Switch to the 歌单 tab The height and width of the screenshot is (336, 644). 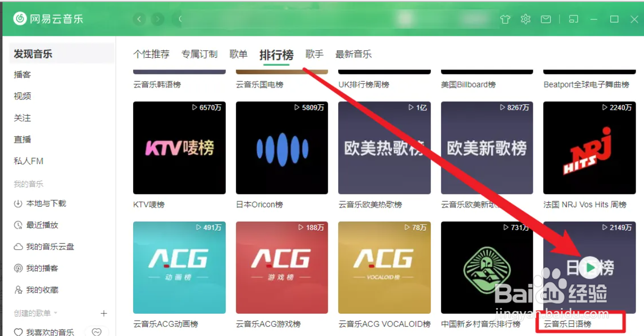tap(238, 54)
